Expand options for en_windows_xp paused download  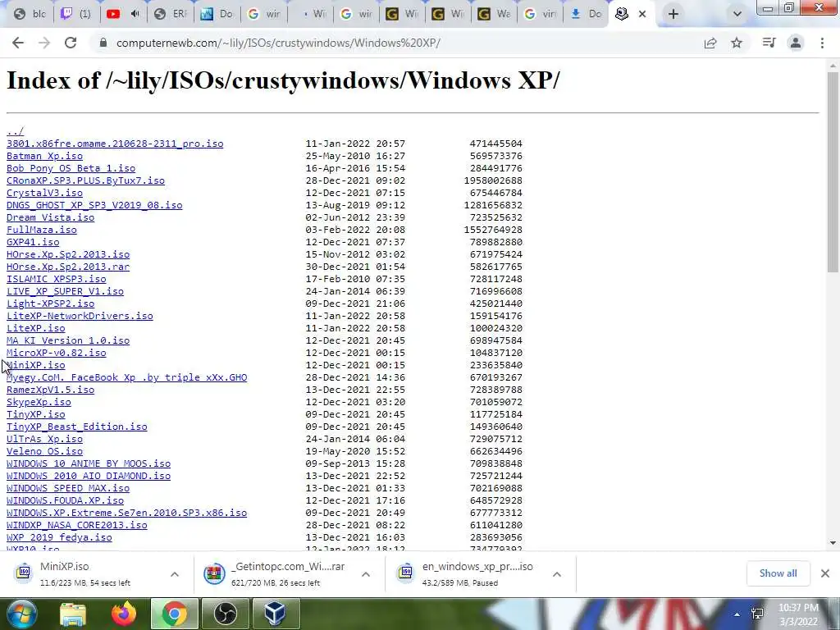557,574
